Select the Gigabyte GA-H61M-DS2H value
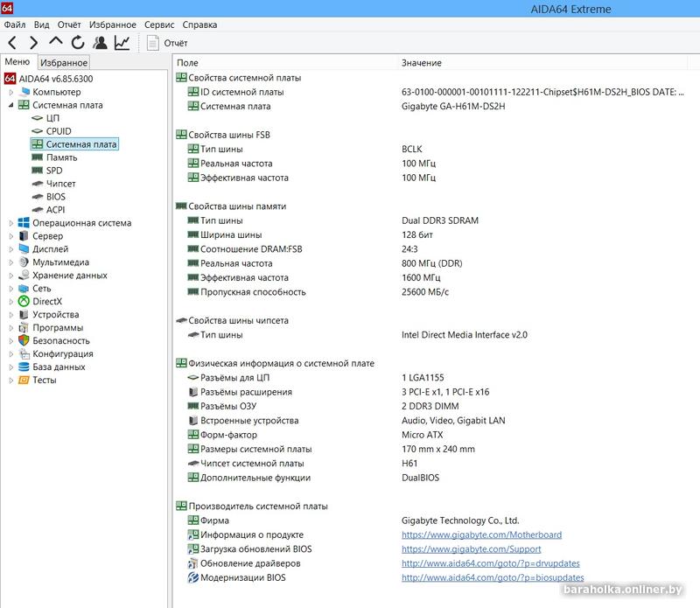The image size is (700, 608). point(453,106)
